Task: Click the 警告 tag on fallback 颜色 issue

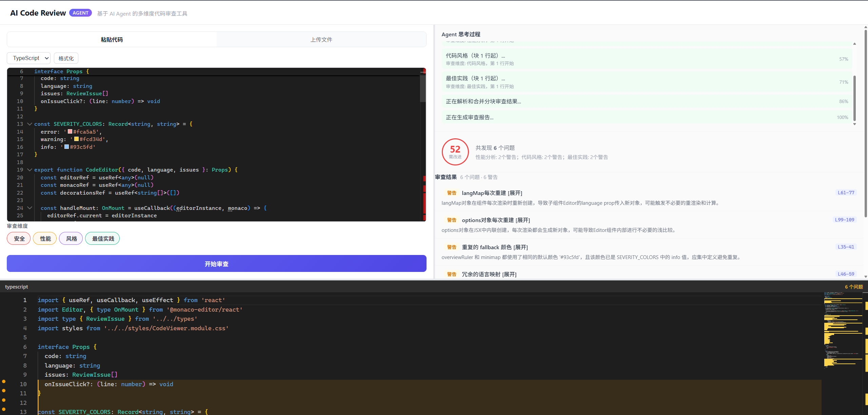Action: [x=452, y=247]
